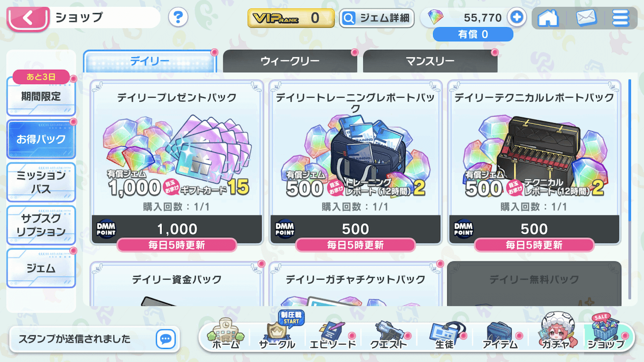Click the pink back arrow button
644x362 pixels.
pos(28,19)
